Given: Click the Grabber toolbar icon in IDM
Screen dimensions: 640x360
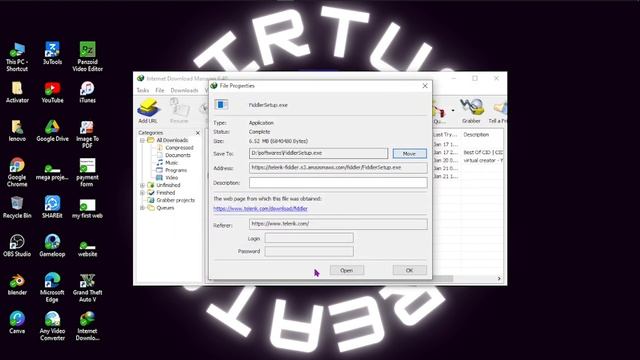Looking at the screenshot, I should (471, 111).
